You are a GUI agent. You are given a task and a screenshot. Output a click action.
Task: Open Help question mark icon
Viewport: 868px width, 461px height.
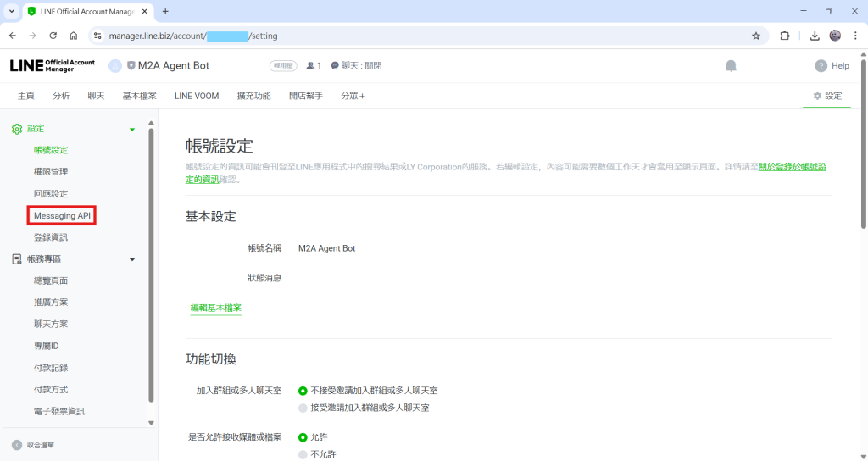pyautogui.click(x=821, y=66)
